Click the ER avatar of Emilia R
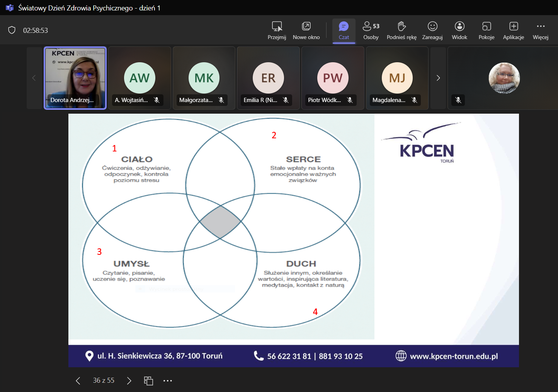Viewport: 558px width, 392px height. point(268,78)
